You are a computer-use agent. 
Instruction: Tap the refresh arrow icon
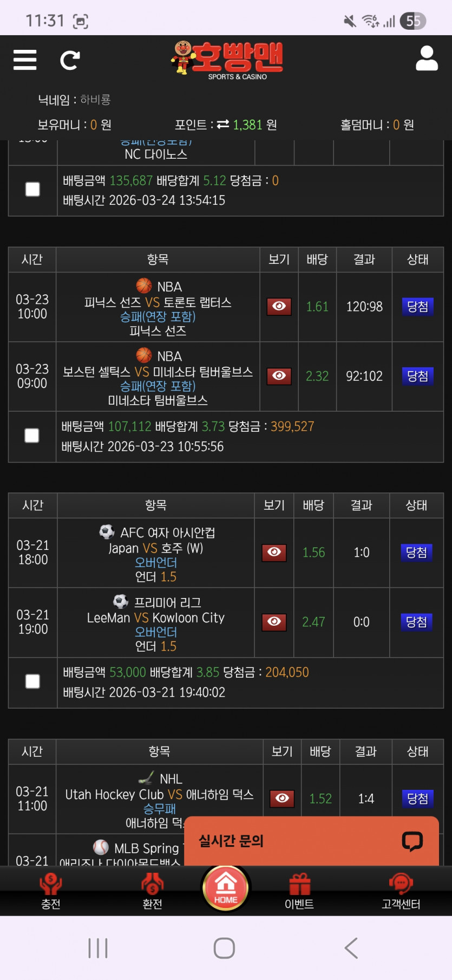point(70,60)
